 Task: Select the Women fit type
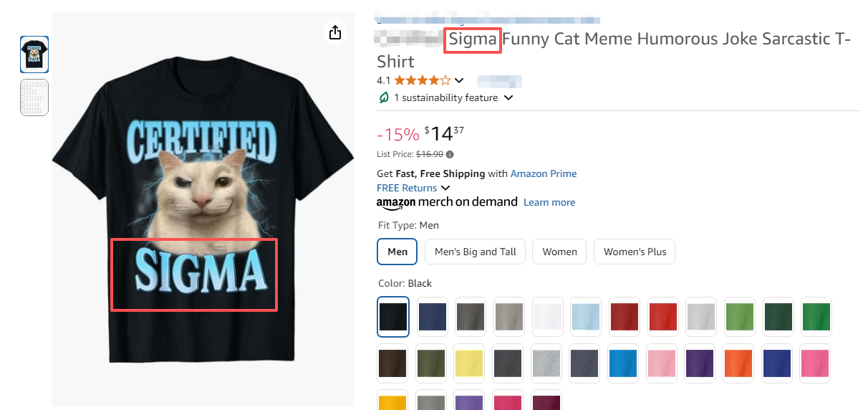pos(559,252)
